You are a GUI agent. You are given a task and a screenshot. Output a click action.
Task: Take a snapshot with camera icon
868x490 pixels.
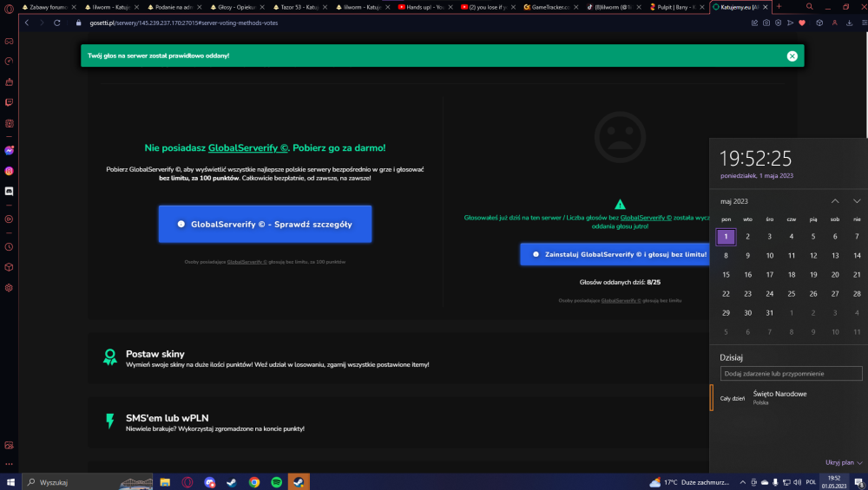tap(766, 23)
